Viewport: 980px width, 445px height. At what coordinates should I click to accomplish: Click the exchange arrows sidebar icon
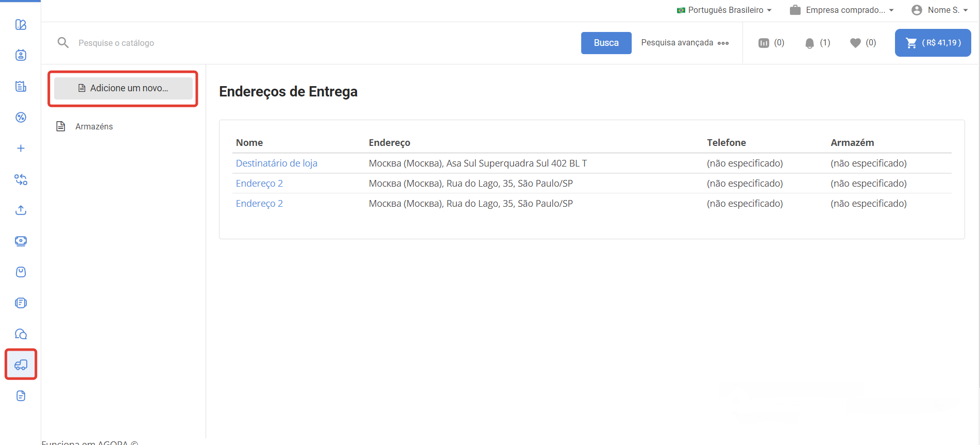point(21,179)
